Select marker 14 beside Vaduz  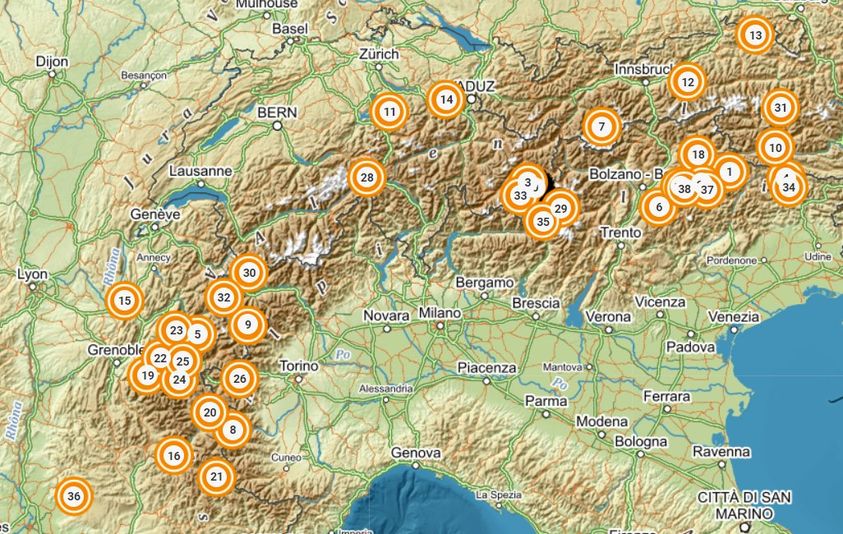(446, 99)
